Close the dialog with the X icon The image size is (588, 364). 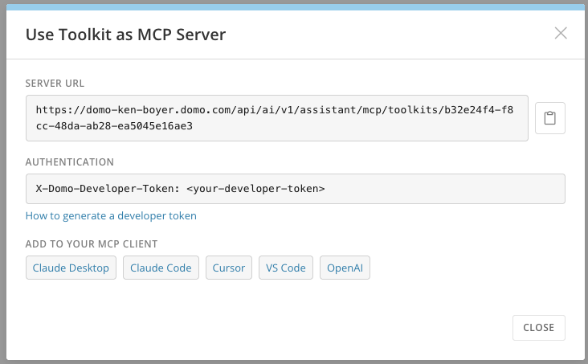[x=561, y=34]
